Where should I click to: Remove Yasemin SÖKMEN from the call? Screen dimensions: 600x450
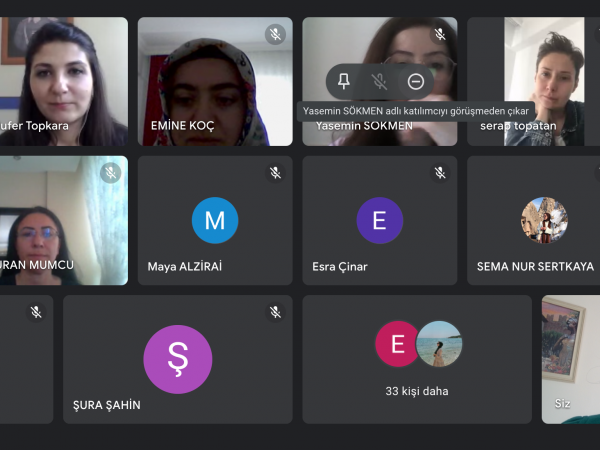coord(416,81)
